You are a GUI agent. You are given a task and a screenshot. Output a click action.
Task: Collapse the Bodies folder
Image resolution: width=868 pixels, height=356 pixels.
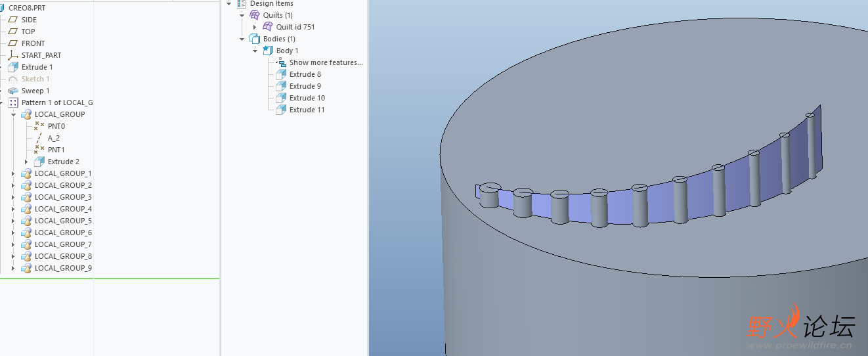click(242, 39)
